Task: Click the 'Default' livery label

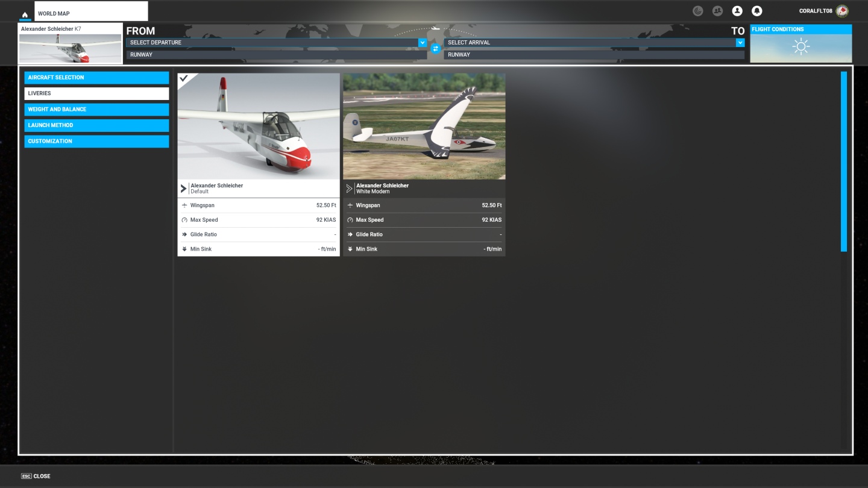Action: (200, 192)
